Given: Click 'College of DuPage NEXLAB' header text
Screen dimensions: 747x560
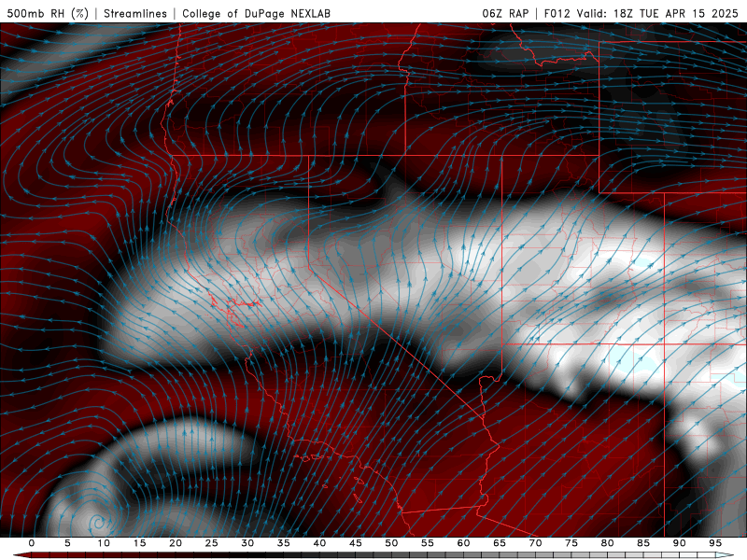Looking at the screenshot, I should tap(256, 13).
